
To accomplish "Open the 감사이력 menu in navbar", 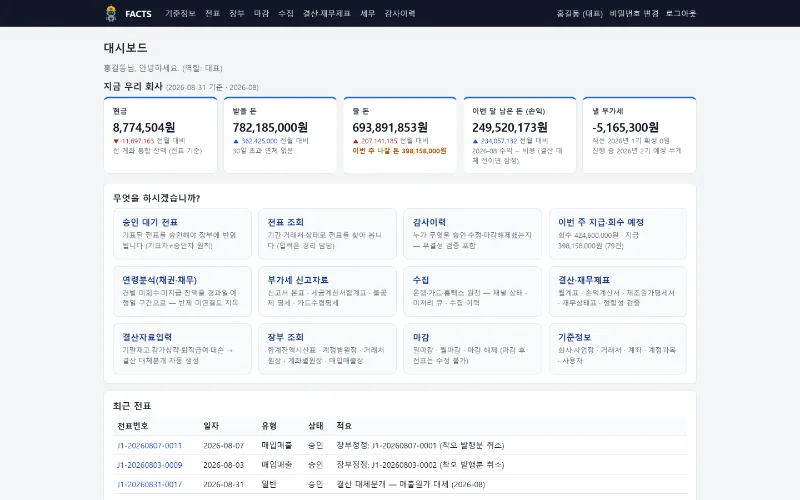I will 400,14.
